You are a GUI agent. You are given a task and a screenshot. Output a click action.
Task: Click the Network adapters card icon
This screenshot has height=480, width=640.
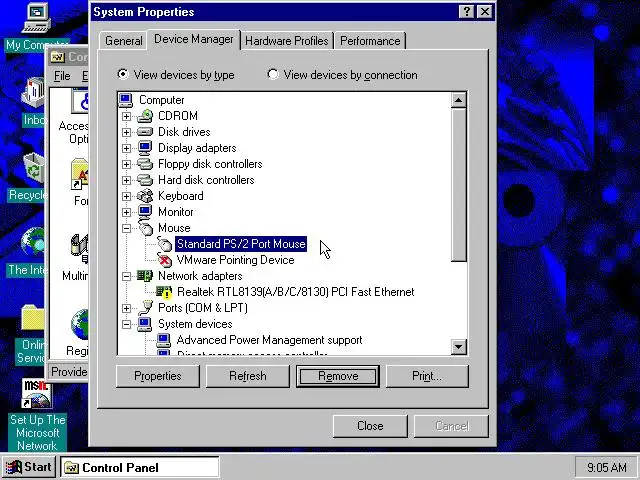145,276
